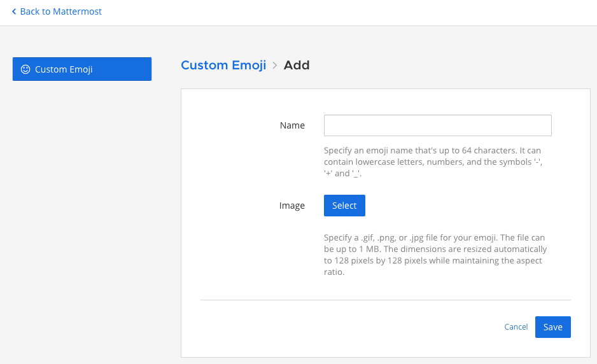Click the emoji name help text
The width and height of the screenshot is (597, 364).
pos(433,162)
